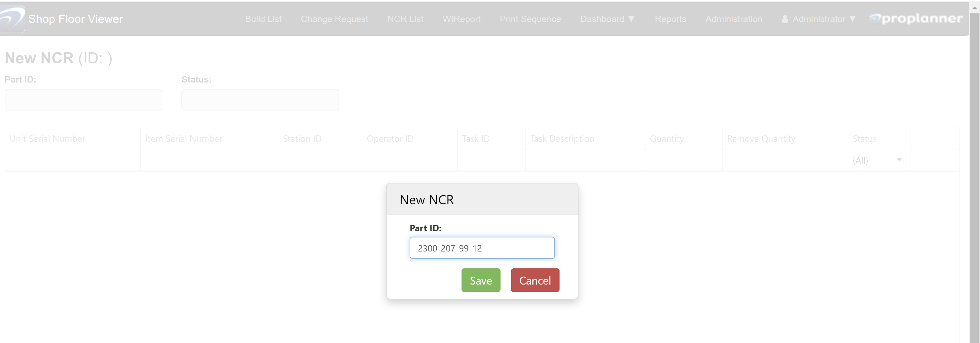Click the Shop Floor Viewer logo icon
The image size is (980, 343).
[x=12, y=18]
